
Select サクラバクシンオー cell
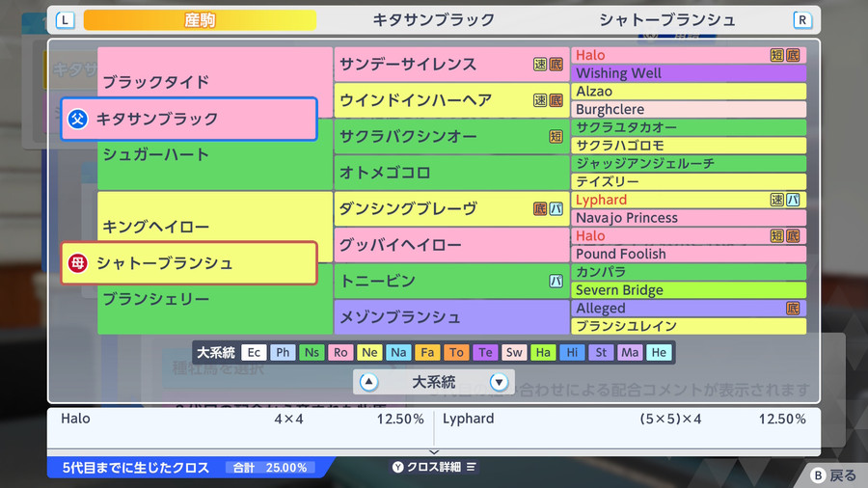[451, 137]
